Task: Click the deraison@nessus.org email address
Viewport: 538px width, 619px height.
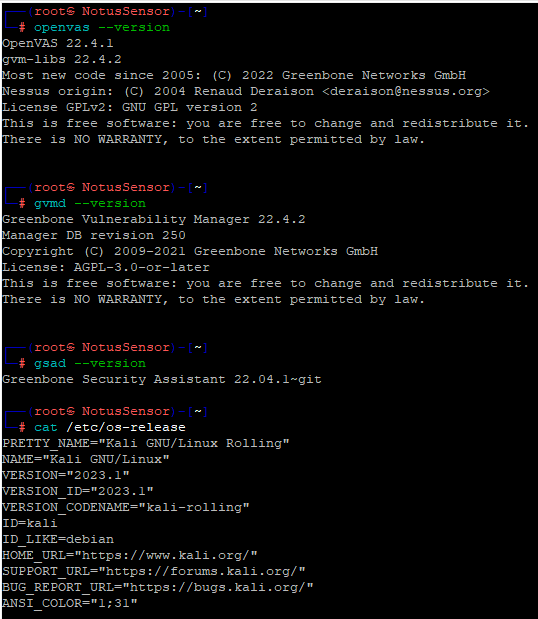Action: coord(406,92)
